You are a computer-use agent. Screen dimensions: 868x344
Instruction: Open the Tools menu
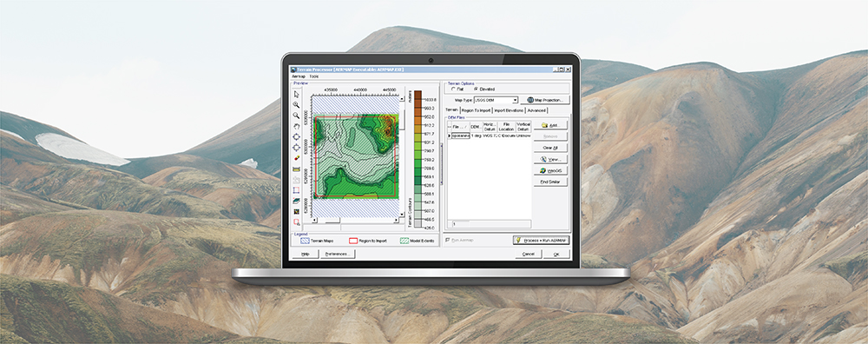[x=314, y=76]
